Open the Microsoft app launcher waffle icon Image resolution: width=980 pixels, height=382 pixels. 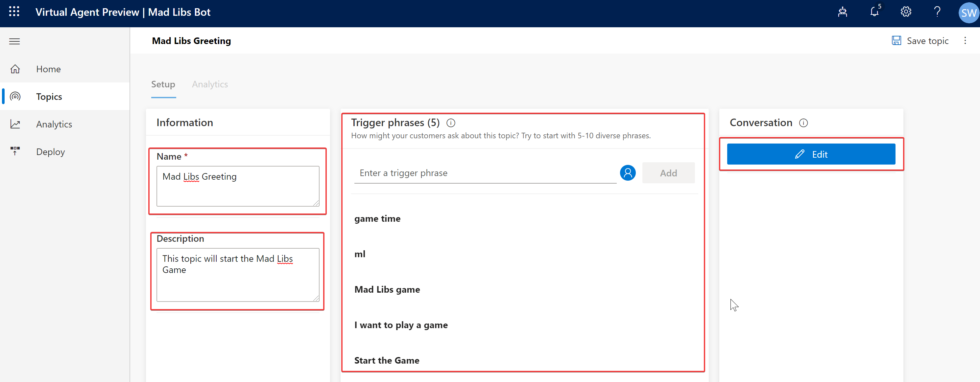[x=14, y=11]
